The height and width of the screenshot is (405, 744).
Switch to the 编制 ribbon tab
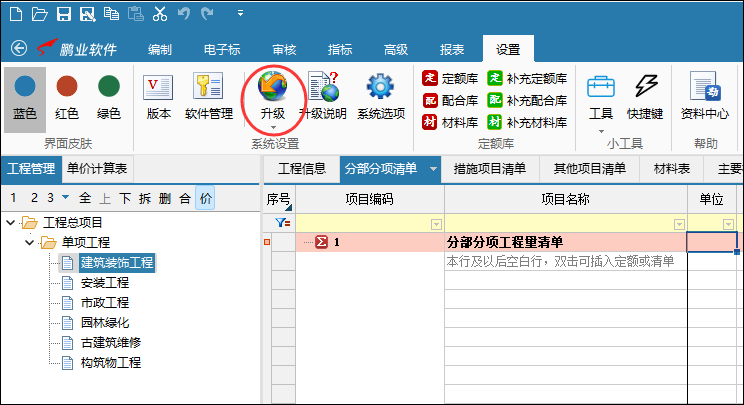pyautogui.click(x=160, y=49)
